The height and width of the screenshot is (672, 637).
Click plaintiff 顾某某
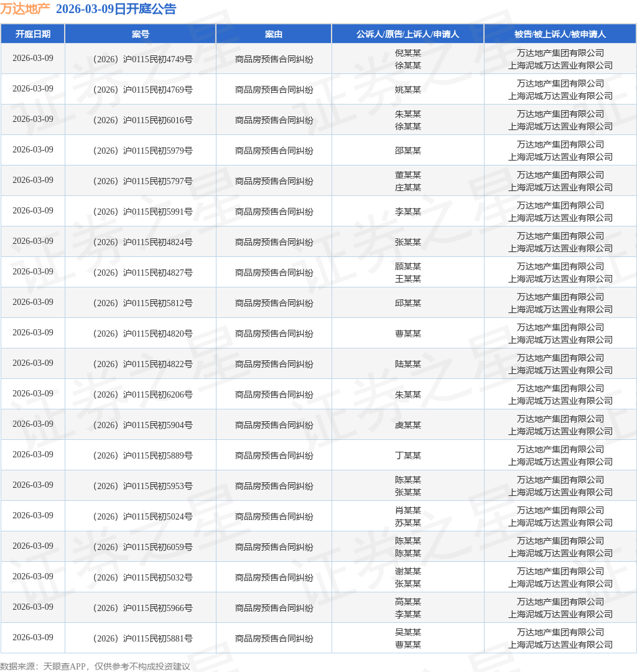pos(408,266)
